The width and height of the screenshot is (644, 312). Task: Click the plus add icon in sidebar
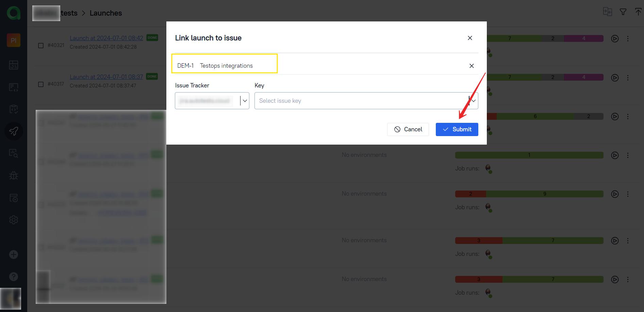[14, 254]
